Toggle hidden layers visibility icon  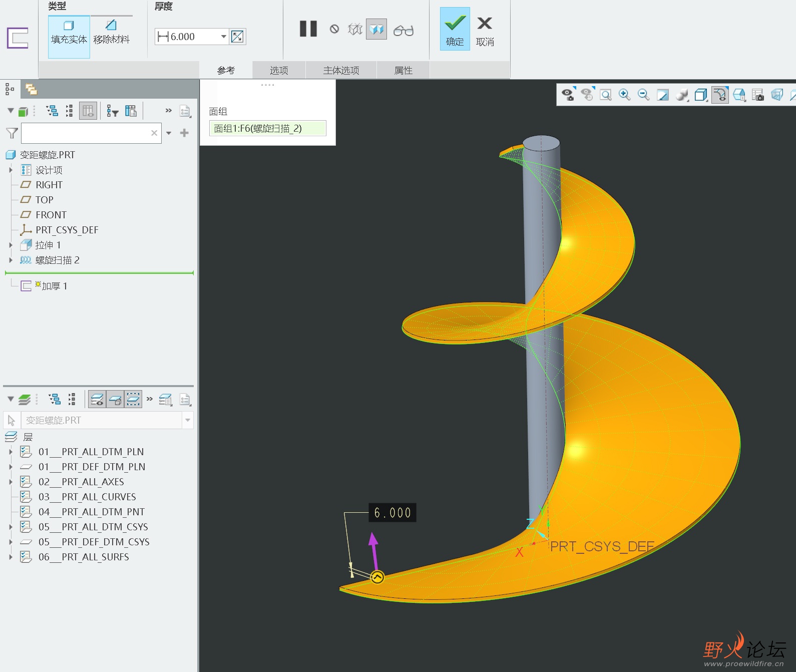(x=97, y=399)
